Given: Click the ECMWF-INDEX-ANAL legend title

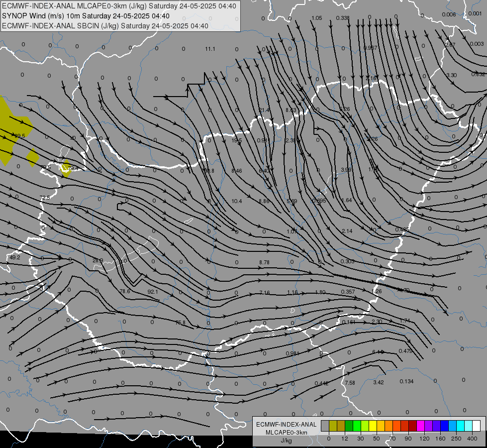Looking at the screenshot, I should point(287,425).
